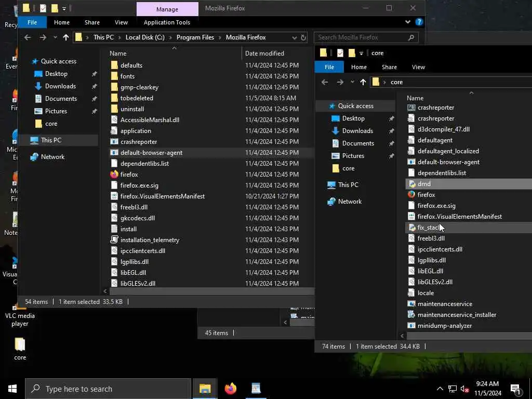The height and width of the screenshot is (399, 532).
Task: Click the taskbar Type here to search box
Action: [108, 389]
